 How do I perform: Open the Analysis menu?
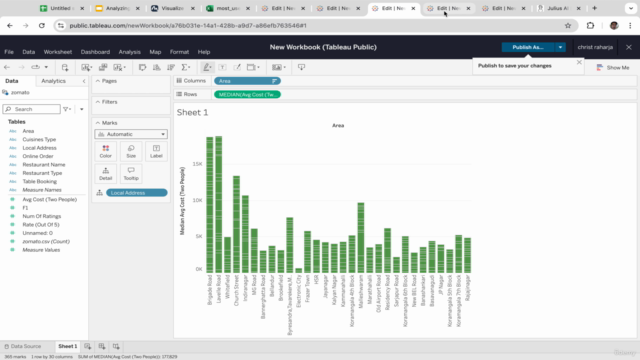coord(129,52)
